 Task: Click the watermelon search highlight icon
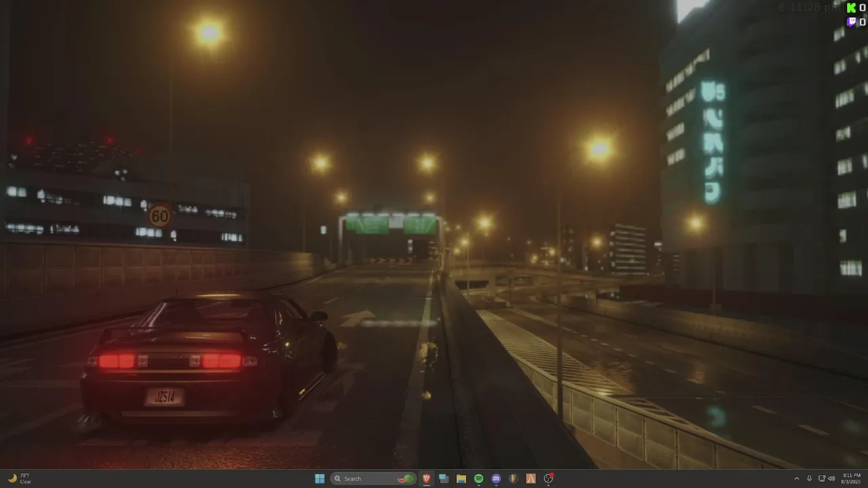(x=406, y=479)
